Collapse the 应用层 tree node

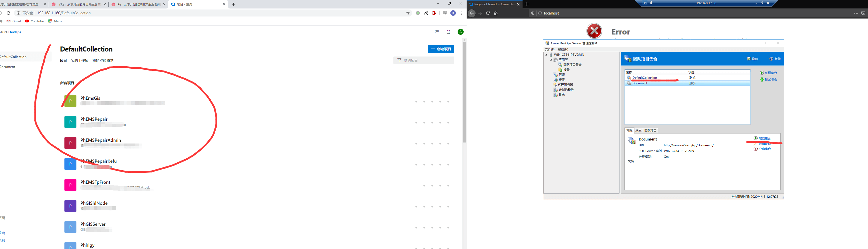pyautogui.click(x=551, y=60)
